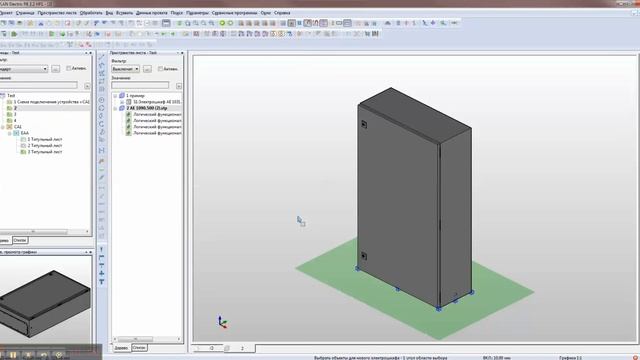
Task: Collapse the '1 пример' tree node
Action: coord(115,96)
